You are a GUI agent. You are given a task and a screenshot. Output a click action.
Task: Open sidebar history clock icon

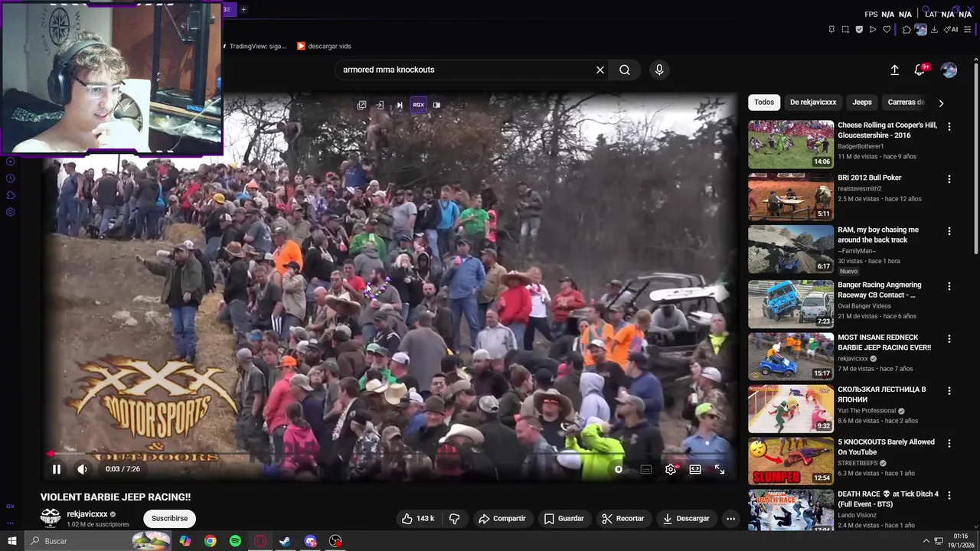(x=11, y=178)
